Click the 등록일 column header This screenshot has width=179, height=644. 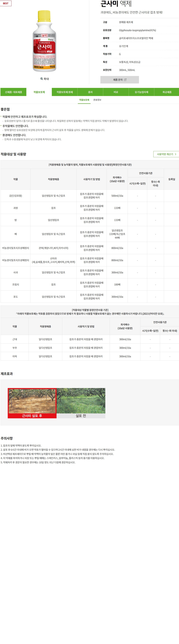click(x=172, y=179)
